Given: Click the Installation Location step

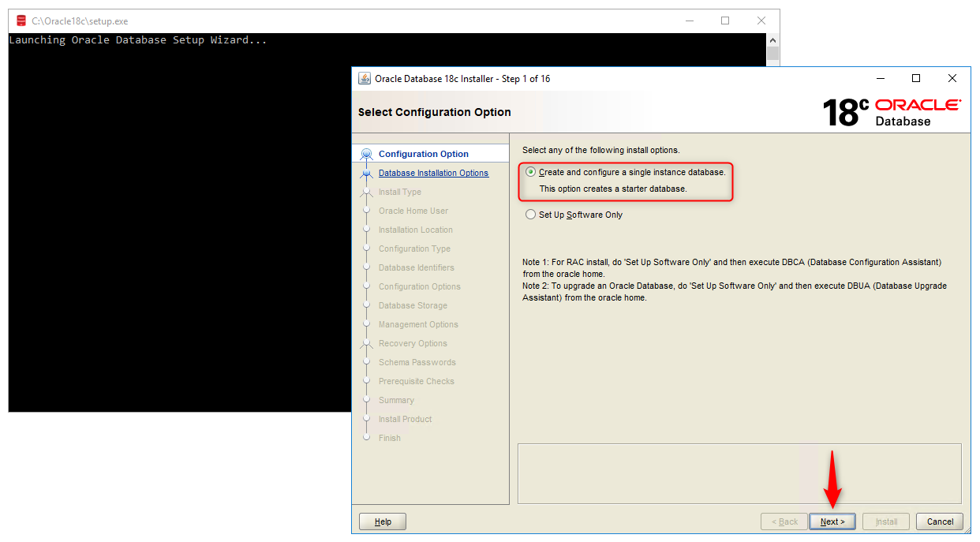Looking at the screenshot, I should coord(416,230).
